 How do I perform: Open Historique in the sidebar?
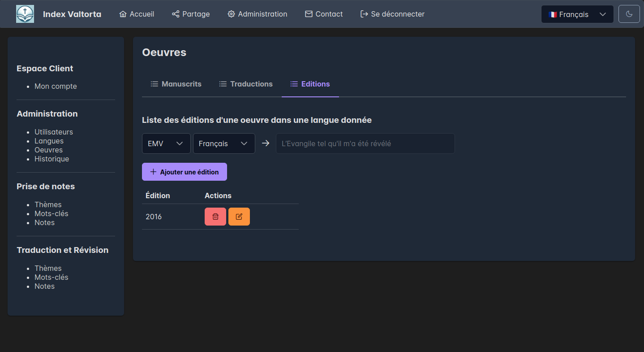point(52,159)
